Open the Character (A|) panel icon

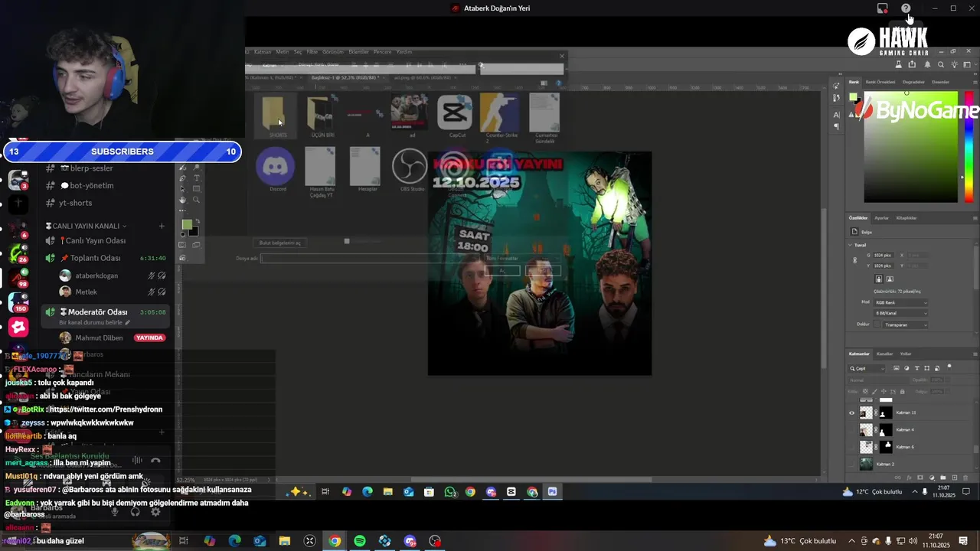pos(837,115)
